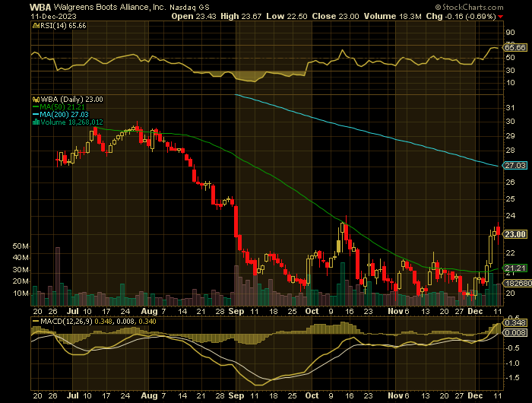
Task: Click the green MA(50) legend color line
Action: [36, 107]
